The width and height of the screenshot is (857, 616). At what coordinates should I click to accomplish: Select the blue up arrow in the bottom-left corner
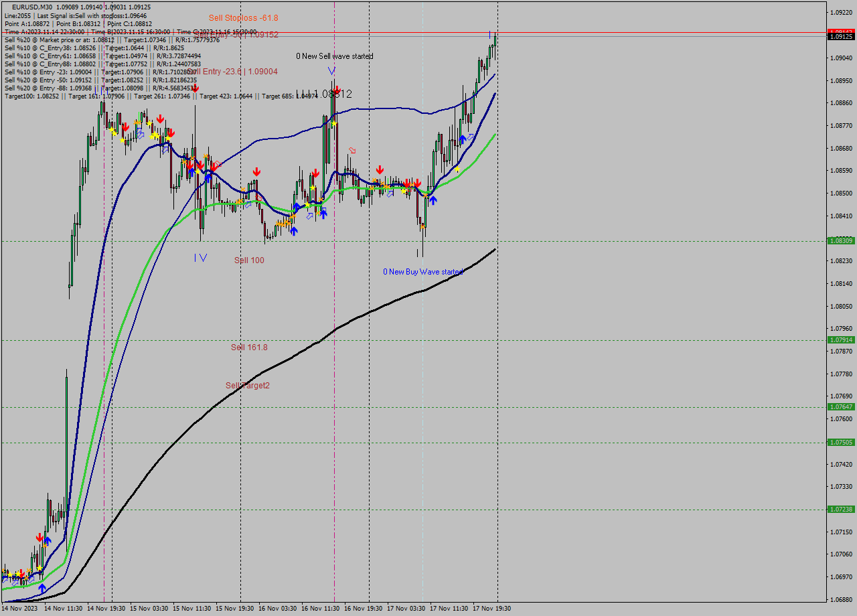coord(42,588)
